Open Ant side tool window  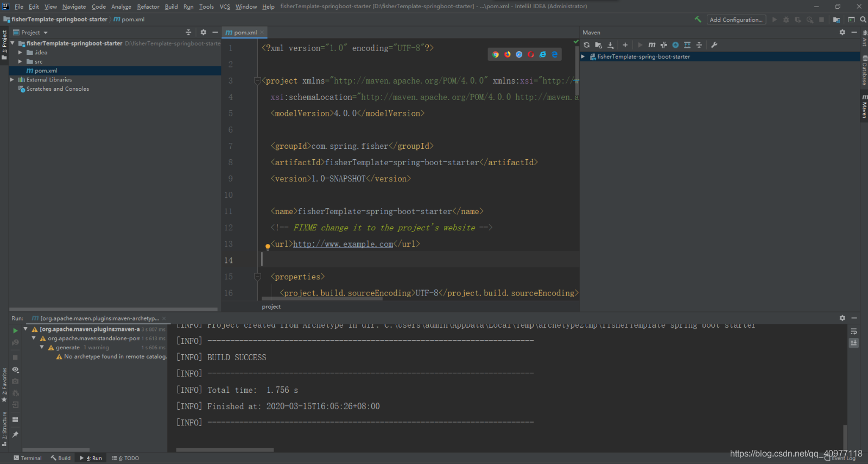(x=864, y=40)
